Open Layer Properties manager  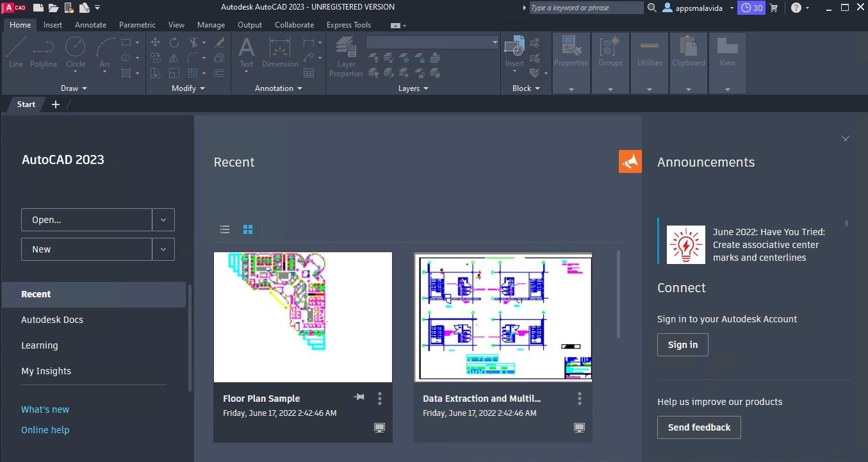(x=346, y=56)
